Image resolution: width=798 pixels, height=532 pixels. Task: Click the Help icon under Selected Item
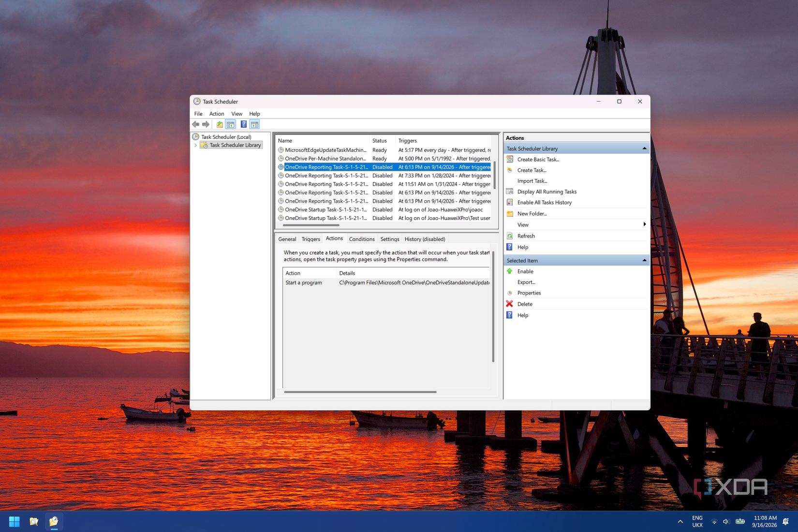(510, 315)
